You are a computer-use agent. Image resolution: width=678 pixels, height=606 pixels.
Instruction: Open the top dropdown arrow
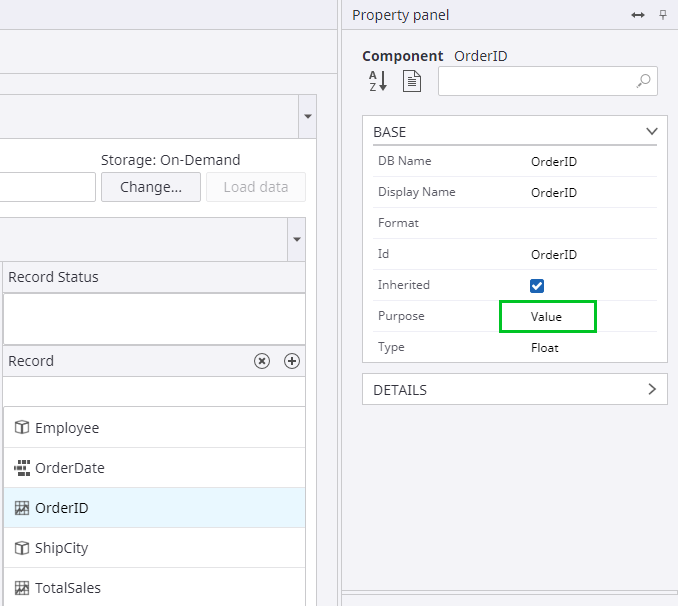click(x=308, y=116)
